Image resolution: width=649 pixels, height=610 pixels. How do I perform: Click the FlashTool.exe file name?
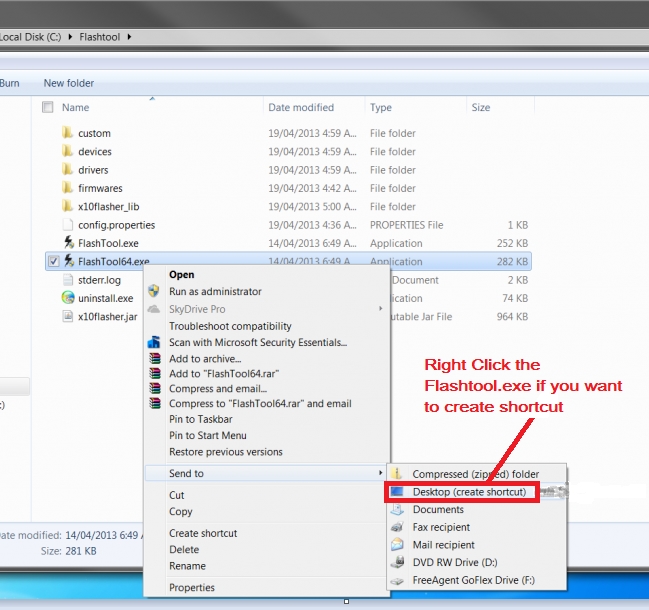[108, 243]
